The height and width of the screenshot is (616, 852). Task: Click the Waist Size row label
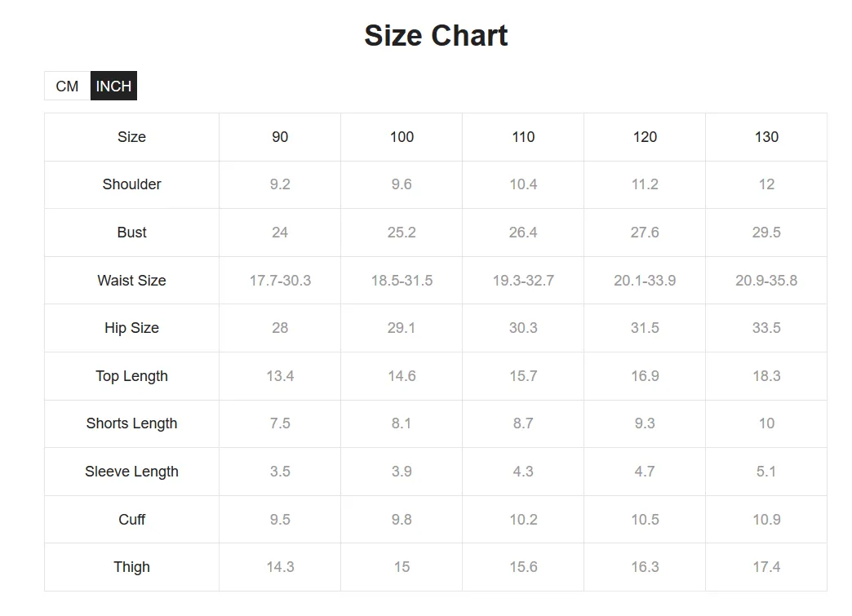click(131, 281)
